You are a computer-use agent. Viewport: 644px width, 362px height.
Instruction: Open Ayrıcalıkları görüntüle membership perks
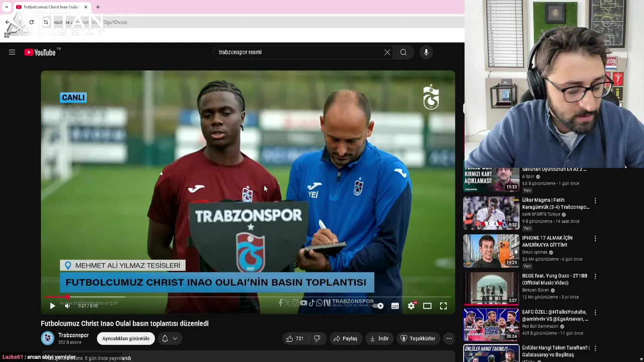[126, 339]
